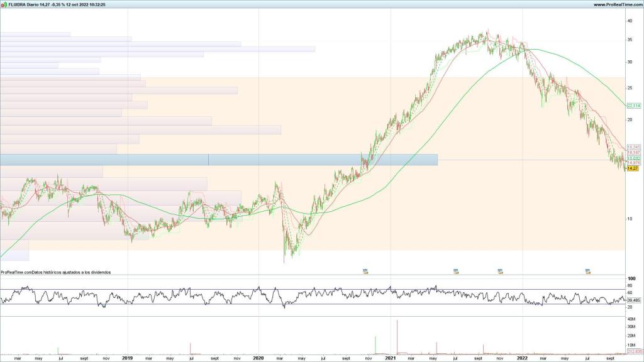Click the event icon near July 2021
The image size is (644, 362).
455,270
